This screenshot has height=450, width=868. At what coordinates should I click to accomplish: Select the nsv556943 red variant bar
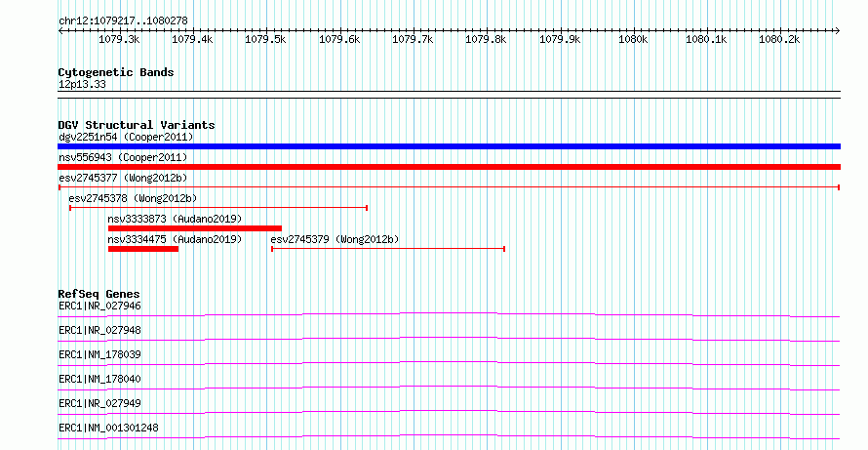coord(449,167)
